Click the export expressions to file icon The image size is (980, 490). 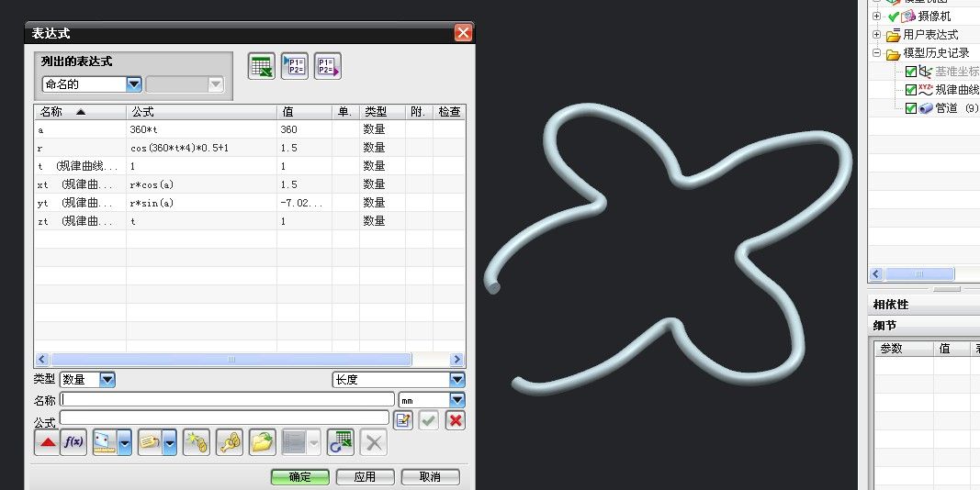pyautogui.click(x=327, y=66)
